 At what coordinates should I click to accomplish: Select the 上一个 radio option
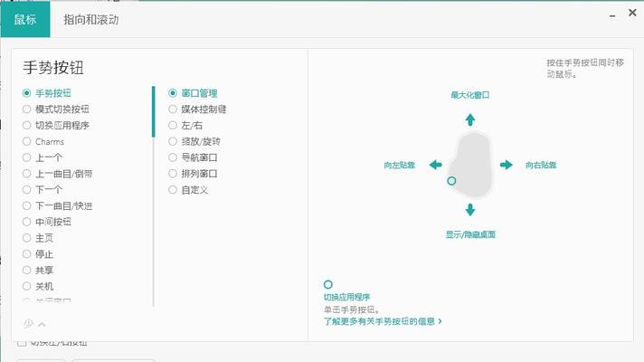click(27, 157)
